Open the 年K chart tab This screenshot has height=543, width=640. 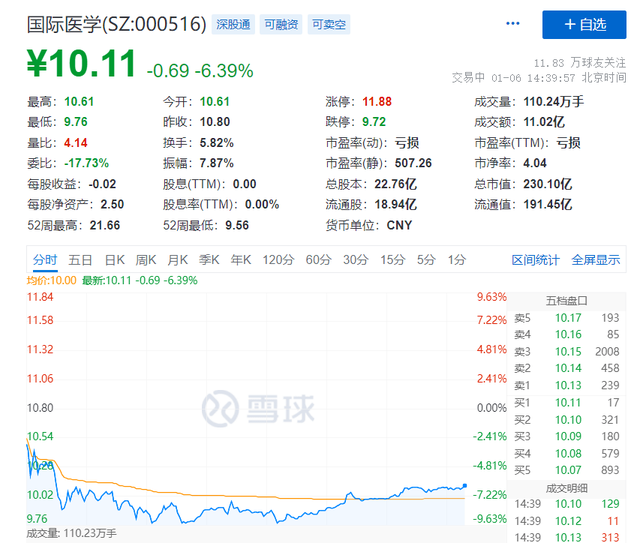point(241,260)
